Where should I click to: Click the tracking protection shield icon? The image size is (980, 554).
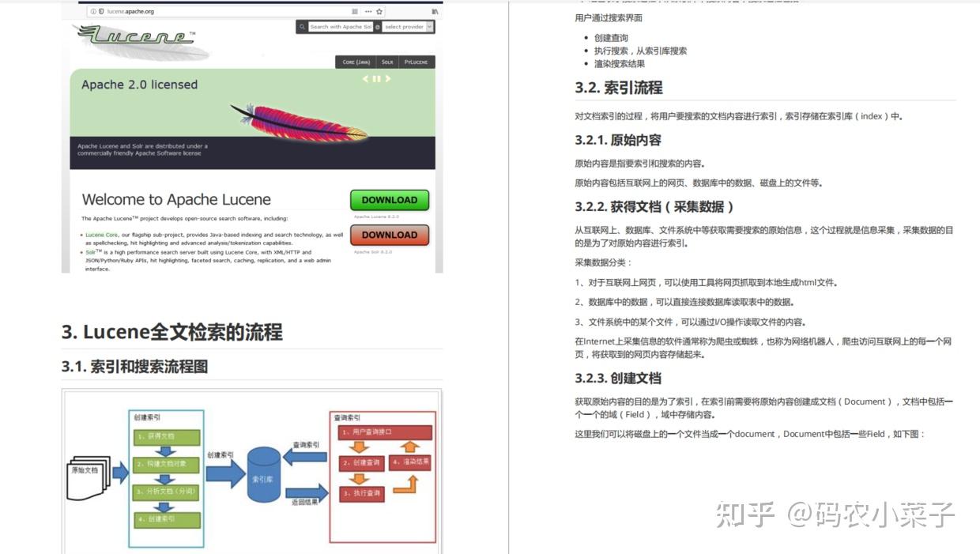point(101,12)
